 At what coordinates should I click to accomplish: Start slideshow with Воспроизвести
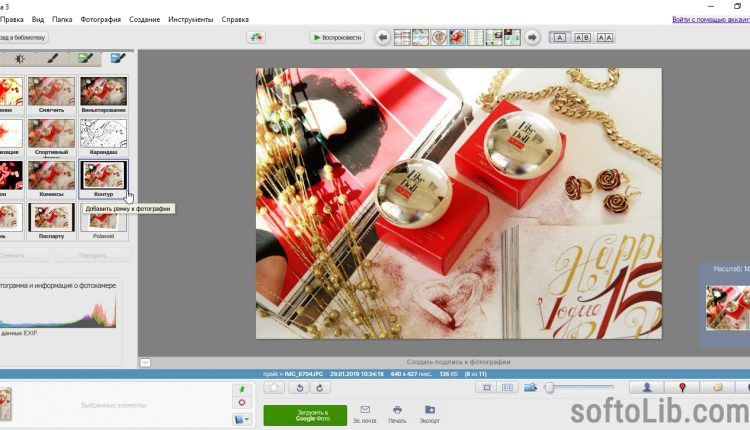click(337, 37)
